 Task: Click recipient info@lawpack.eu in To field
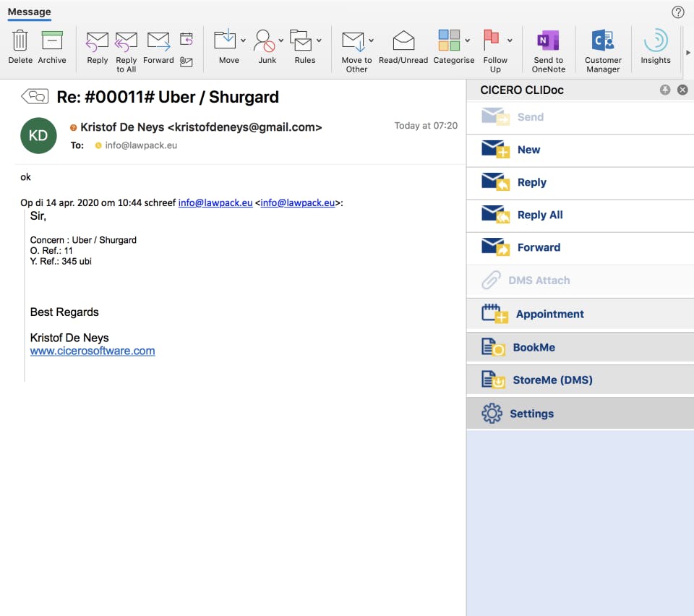(x=141, y=145)
